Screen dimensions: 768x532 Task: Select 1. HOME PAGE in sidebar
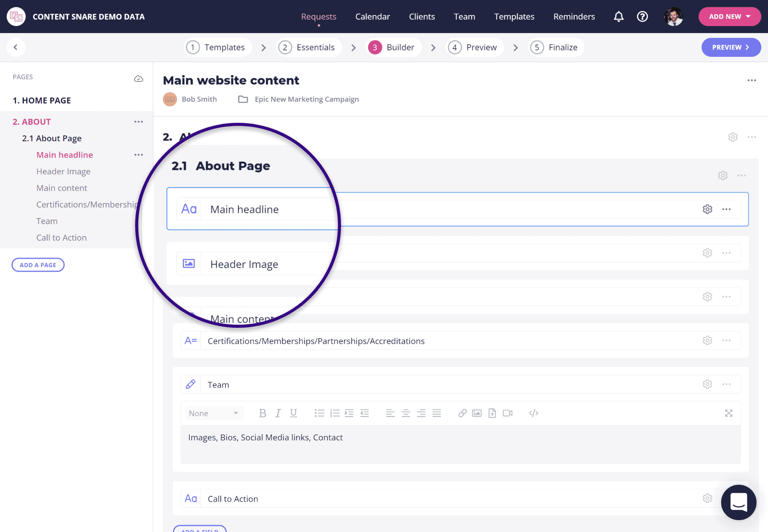coord(42,100)
